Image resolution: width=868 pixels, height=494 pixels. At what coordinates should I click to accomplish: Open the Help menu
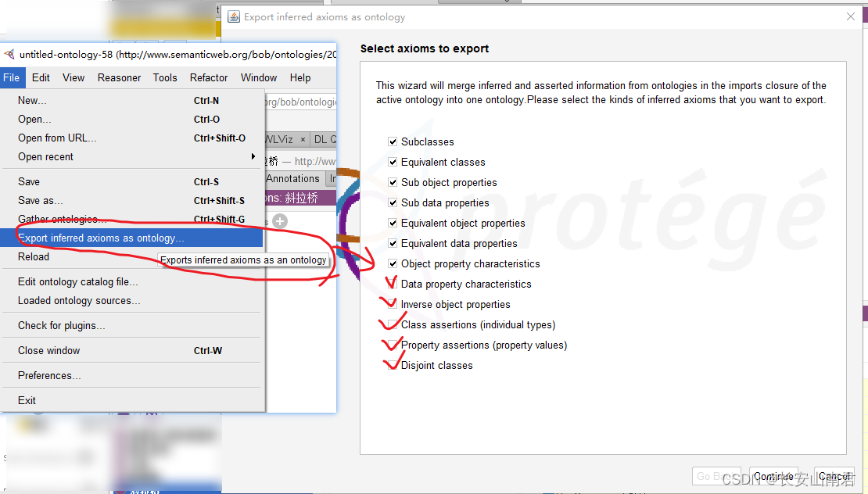300,78
